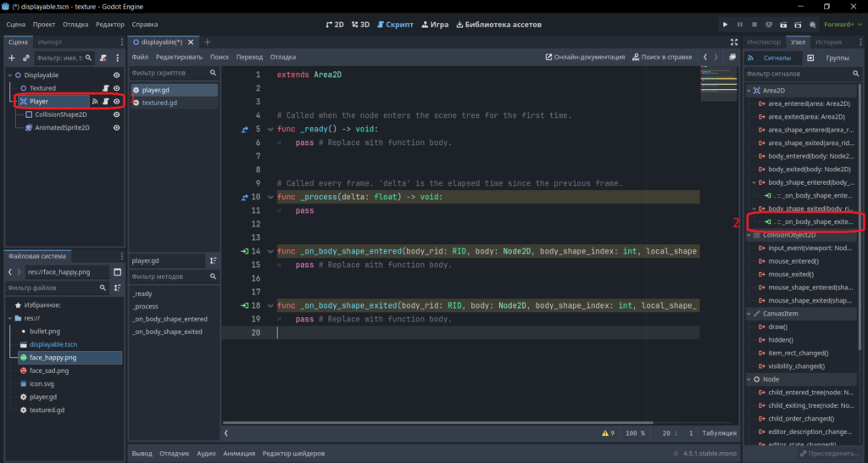Open the Forward+ renderer dropdown
Image resolution: width=868 pixels, height=463 pixels.
tap(843, 25)
